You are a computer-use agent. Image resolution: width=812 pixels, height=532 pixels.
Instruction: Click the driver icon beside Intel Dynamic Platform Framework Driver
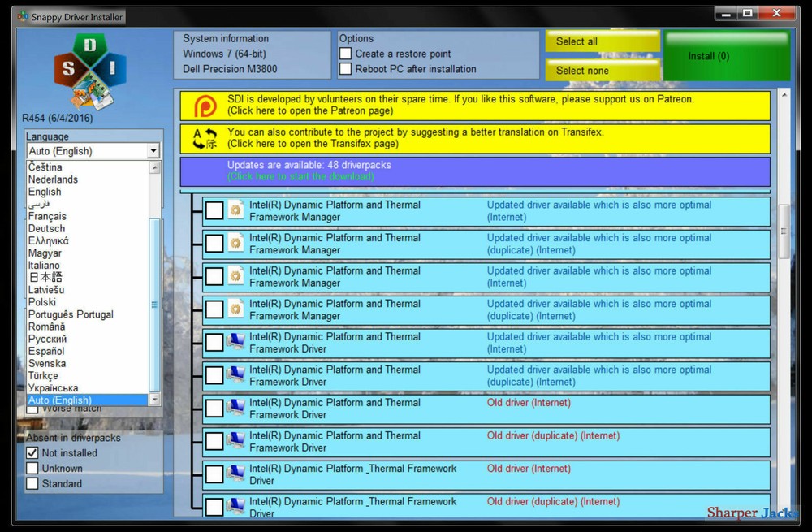pos(234,342)
